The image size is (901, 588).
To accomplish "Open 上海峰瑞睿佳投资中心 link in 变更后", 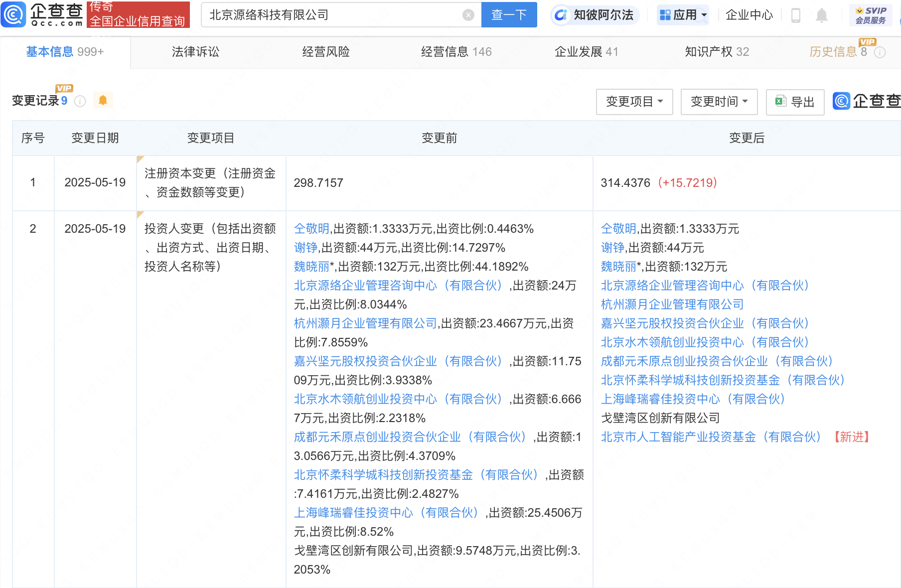I will coord(695,399).
